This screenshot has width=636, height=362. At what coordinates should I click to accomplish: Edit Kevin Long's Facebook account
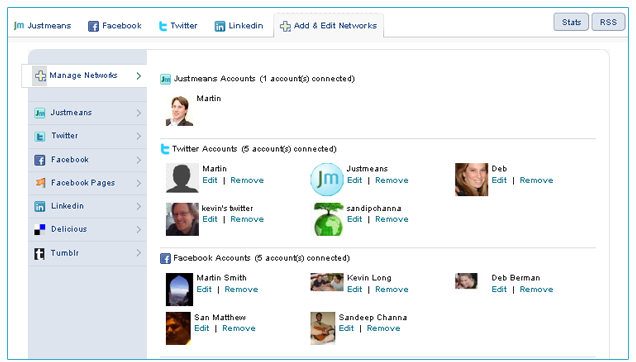[355, 289]
